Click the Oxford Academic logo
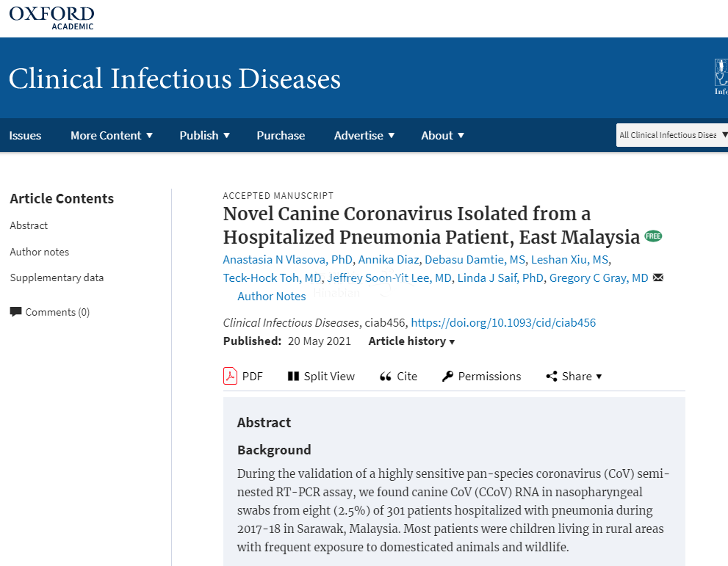Viewport: 728px width, 566px height. [51, 17]
